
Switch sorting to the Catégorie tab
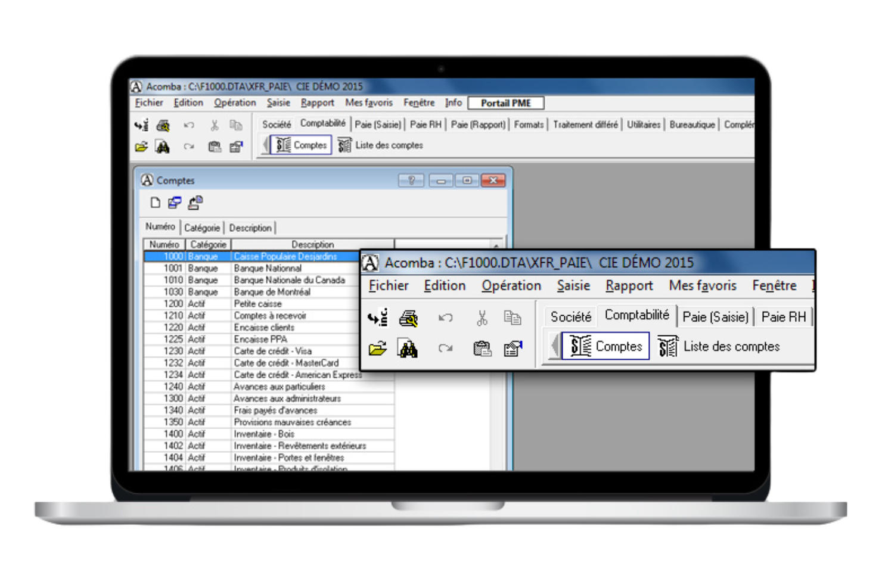tap(202, 228)
